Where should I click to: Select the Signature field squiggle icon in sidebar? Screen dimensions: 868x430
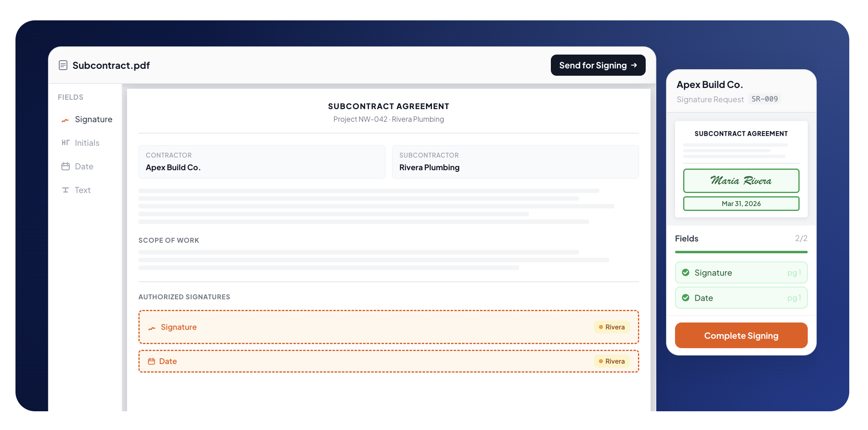[x=65, y=120]
